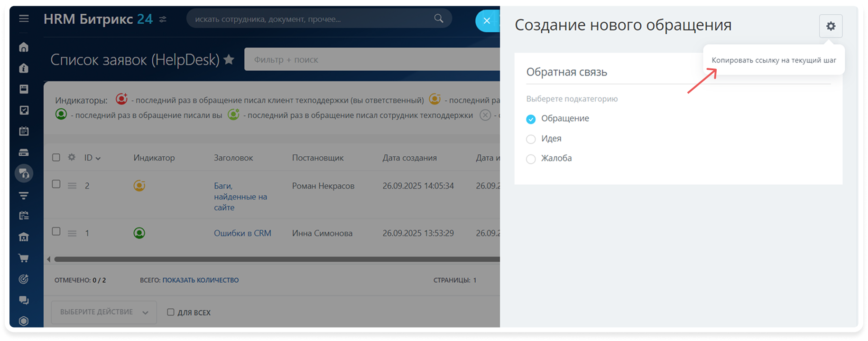Click the gear icon in the slide panel
The image size is (868, 341).
[x=831, y=26]
